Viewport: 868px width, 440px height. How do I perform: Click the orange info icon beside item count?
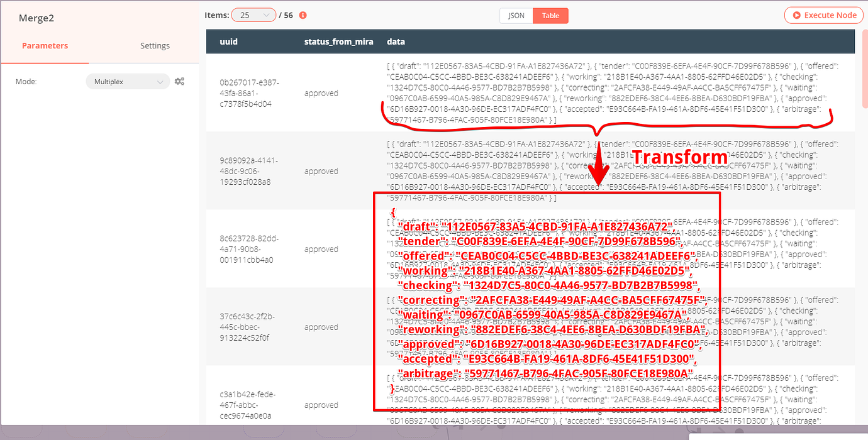point(303,15)
